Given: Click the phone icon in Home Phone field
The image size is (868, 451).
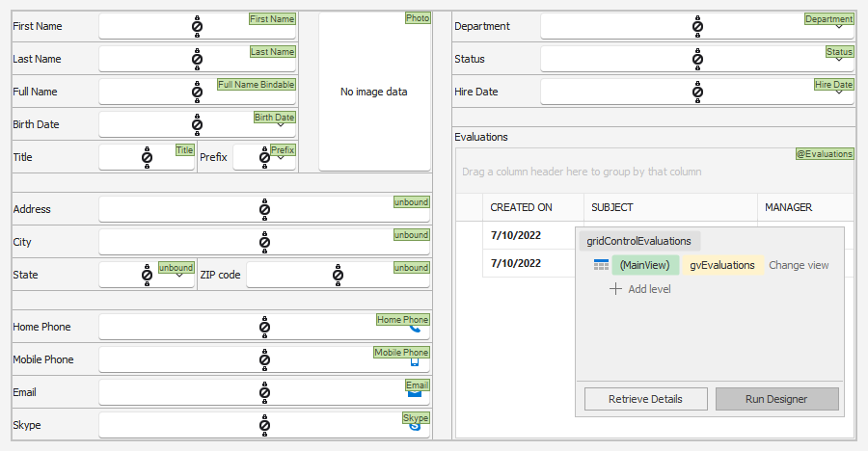Looking at the screenshot, I should point(415,329).
